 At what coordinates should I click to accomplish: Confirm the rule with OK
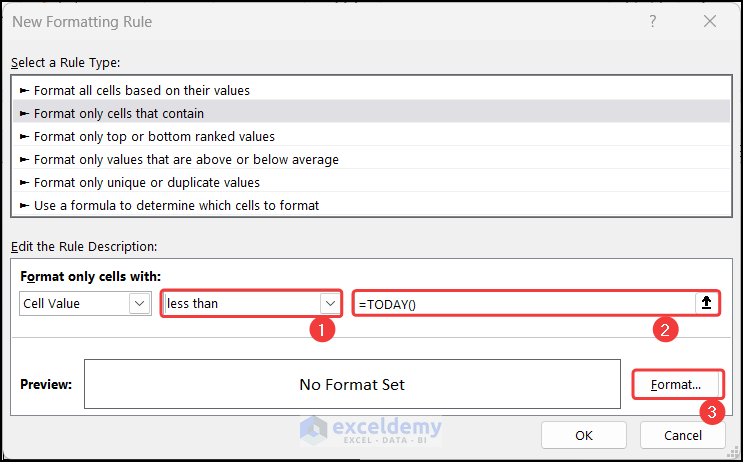pyautogui.click(x=584, y=435)
